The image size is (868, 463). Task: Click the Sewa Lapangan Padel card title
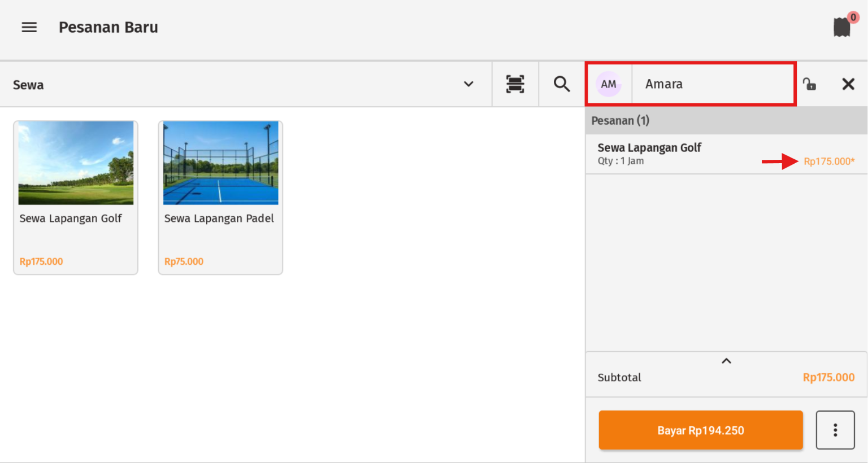point(219,219)
